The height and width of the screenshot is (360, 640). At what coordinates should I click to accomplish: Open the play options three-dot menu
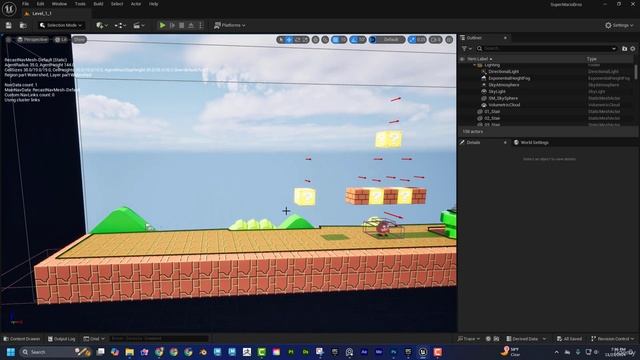200,25
